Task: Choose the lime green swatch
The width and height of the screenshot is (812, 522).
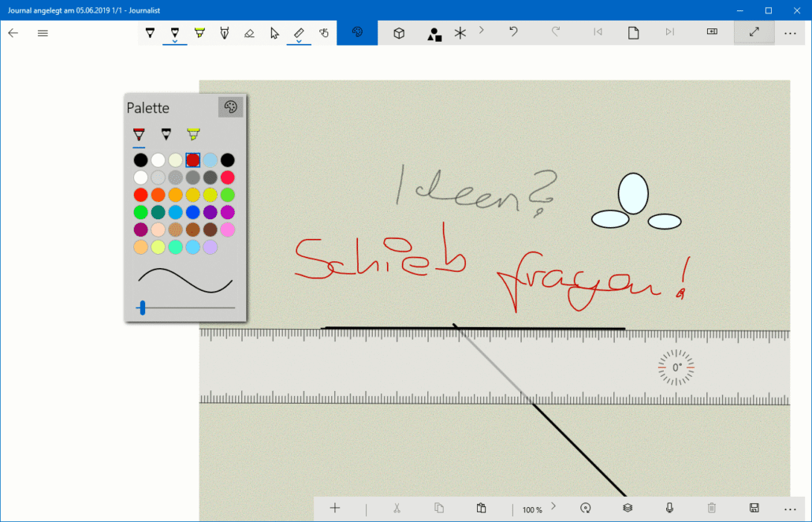Action: coord(227,195)
